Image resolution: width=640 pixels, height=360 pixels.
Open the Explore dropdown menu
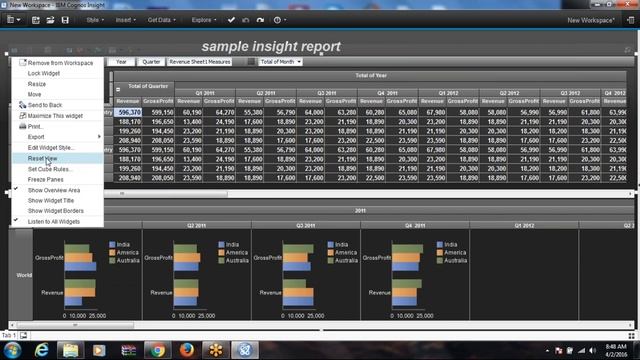(204, 20)
